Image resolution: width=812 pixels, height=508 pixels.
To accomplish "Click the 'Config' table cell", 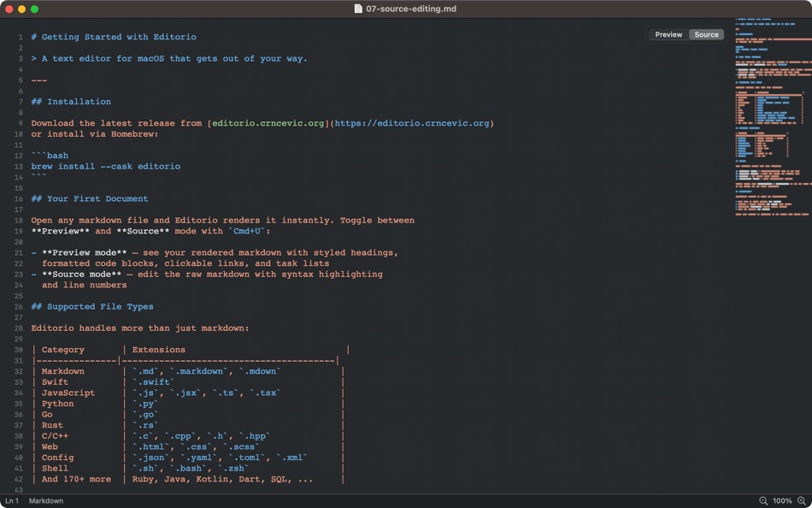I will [x=57, y=458].
